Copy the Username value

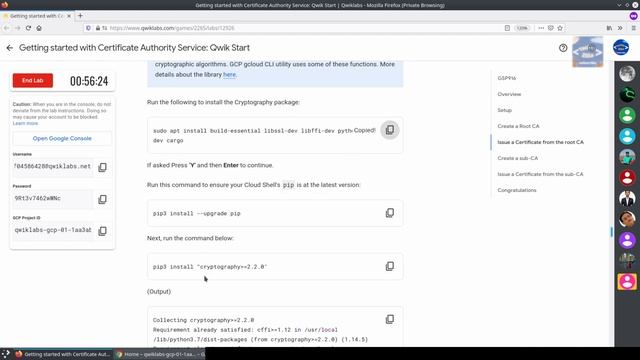coord(102,167)
